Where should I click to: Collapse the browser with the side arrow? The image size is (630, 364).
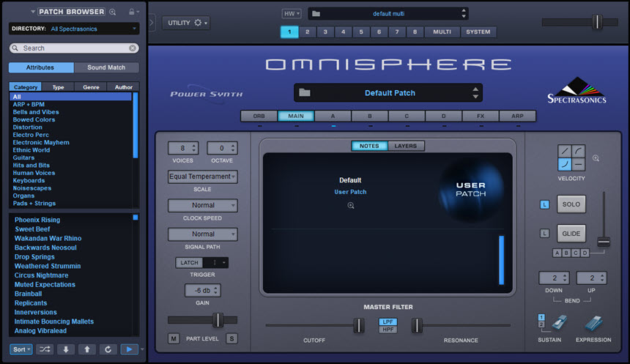(152, 23)
